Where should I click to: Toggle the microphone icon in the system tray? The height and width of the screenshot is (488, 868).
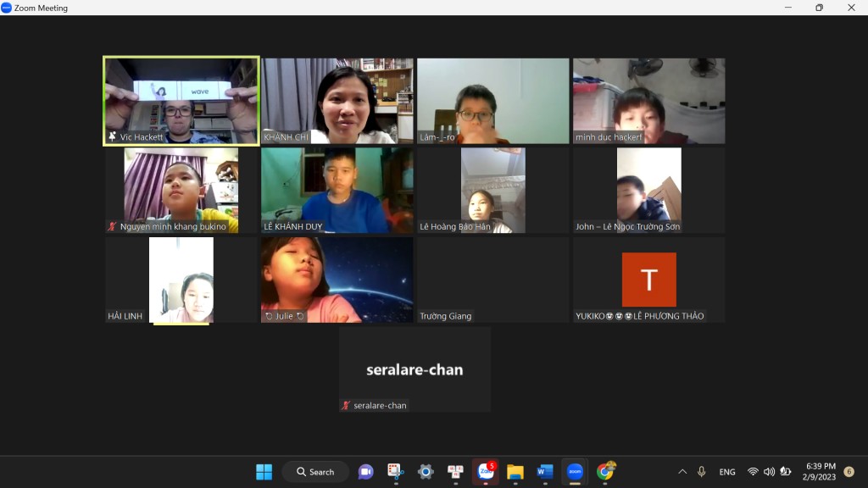[x=701, y=472]
